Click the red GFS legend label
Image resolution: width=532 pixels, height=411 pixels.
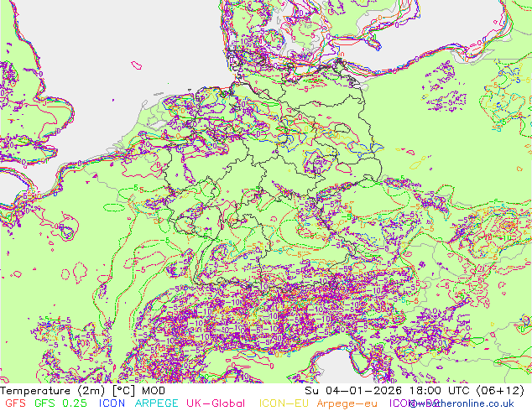[x=15, y=403]
